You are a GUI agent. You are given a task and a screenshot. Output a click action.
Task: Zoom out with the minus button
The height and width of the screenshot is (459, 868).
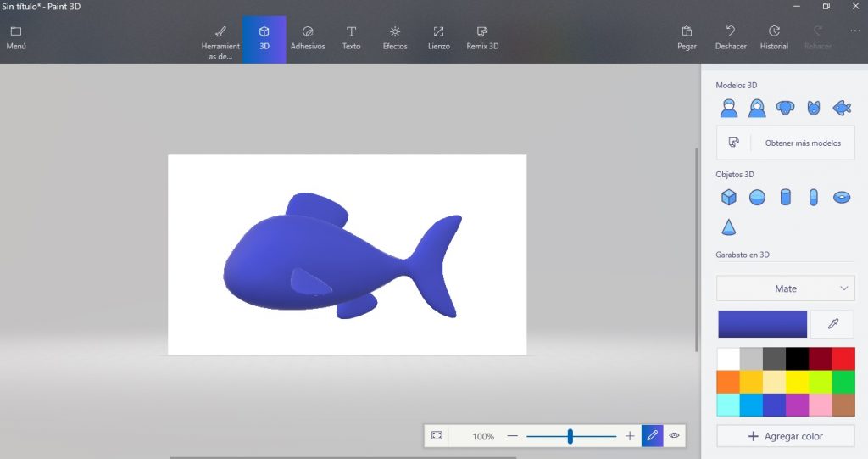513,436
